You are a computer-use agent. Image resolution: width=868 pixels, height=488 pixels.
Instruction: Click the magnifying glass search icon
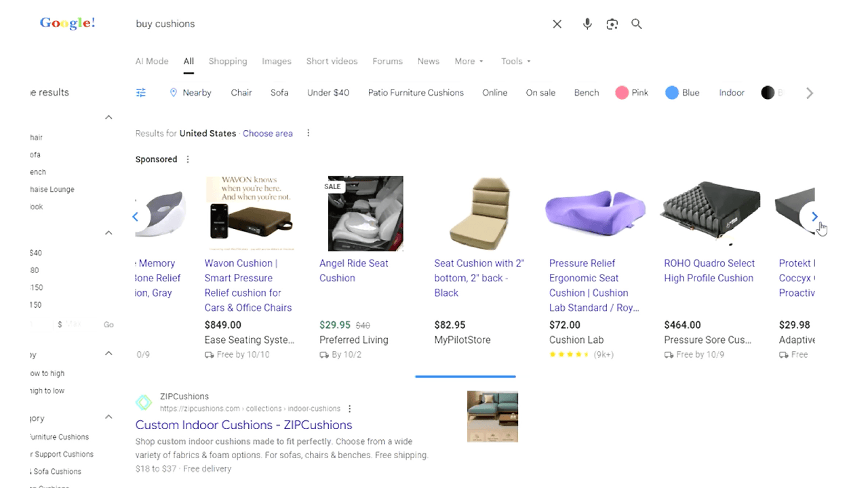(x=636, y=24)
